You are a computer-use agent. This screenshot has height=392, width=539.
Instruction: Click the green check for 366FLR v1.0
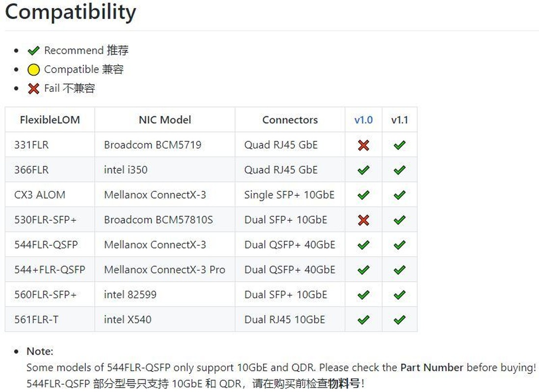(363, 170)
